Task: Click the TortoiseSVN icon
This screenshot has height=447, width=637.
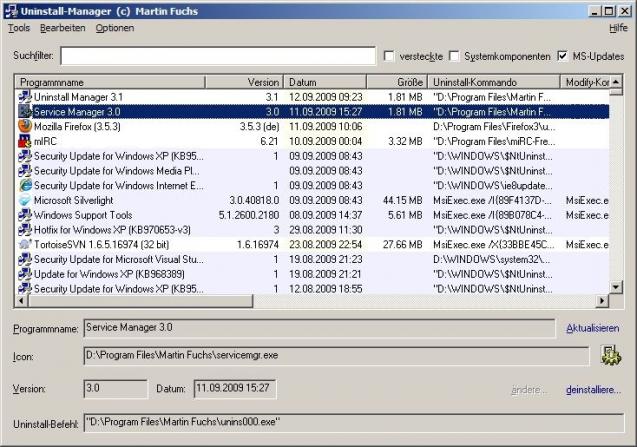Action: pos(24,244)
